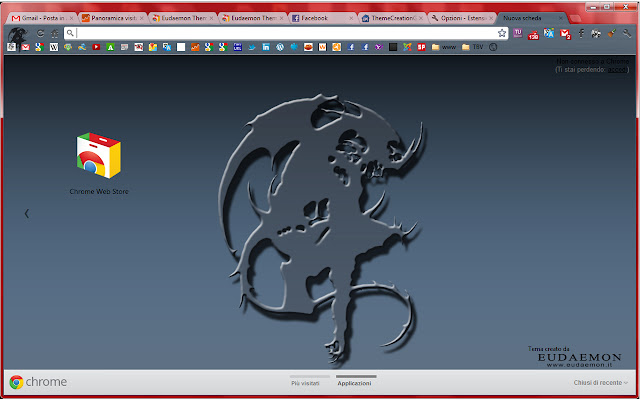
Task: Open the Chrome Web Store app
Action: point(99,164)
